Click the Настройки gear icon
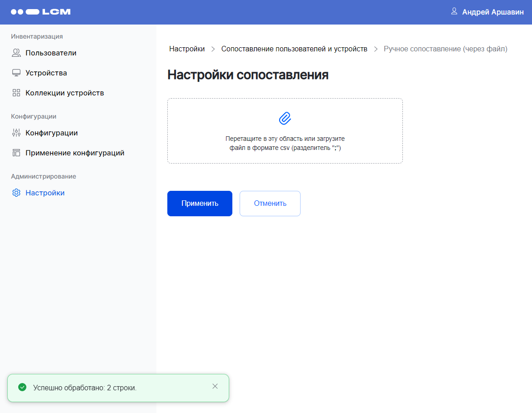This screenshot has width=532, height=413. (16, 193)
